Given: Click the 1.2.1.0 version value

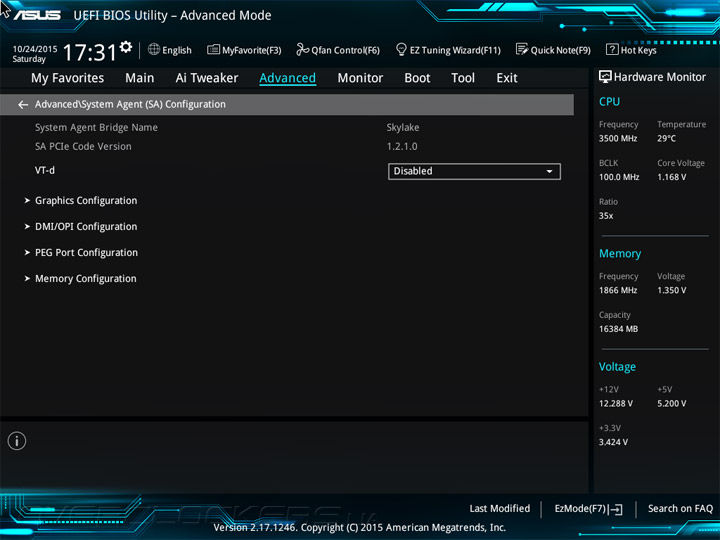Looking at the screenshot, I should tap(402, 146).
